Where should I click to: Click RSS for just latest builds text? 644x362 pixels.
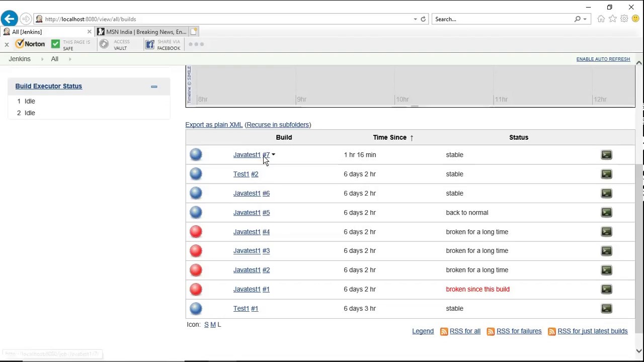point(593,331)
